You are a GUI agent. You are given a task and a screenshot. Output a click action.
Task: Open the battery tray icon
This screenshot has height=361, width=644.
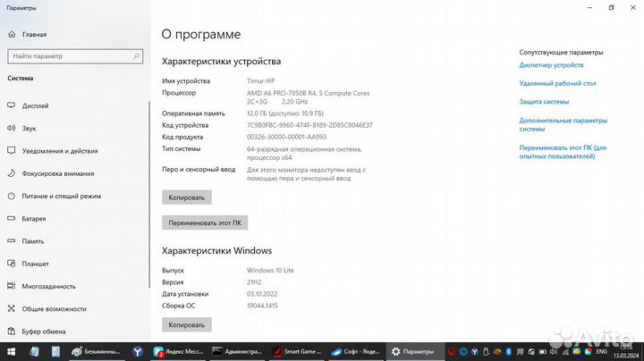point(542,351)
